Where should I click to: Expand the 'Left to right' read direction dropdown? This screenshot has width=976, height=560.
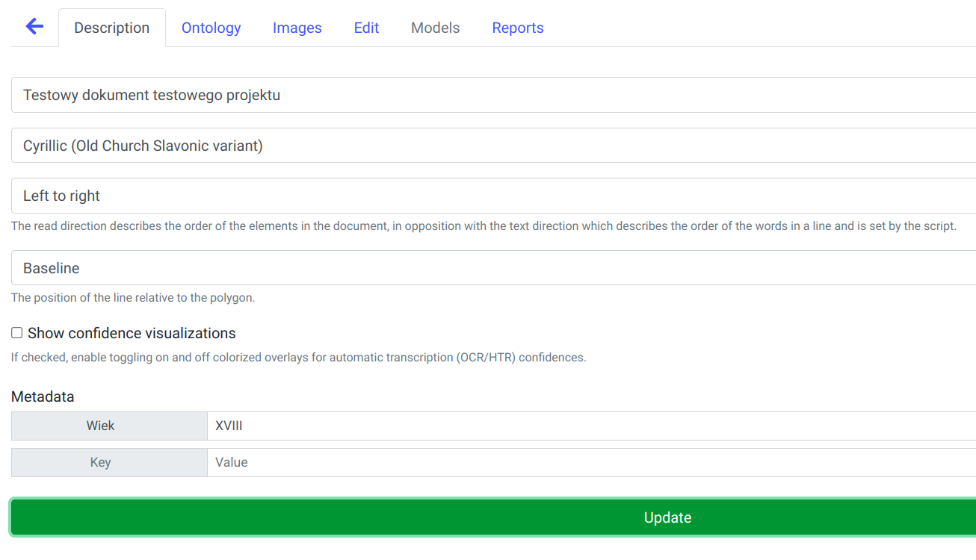[x=493, y=196]
